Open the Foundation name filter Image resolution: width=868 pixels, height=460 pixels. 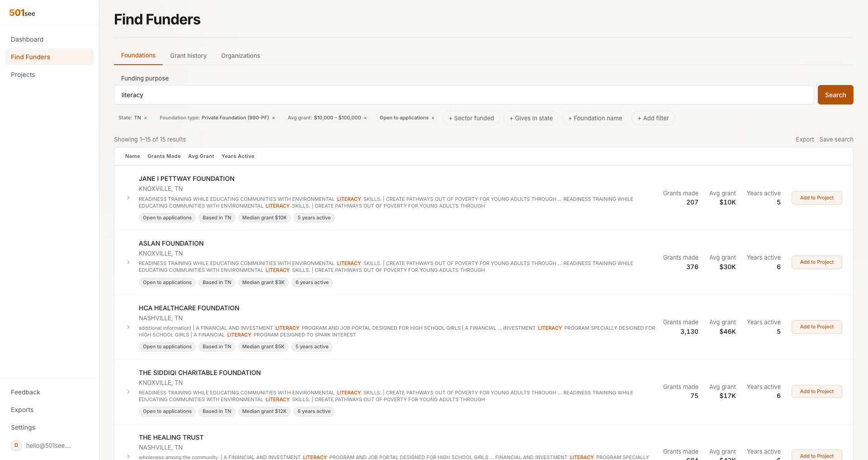coord(595,118)
